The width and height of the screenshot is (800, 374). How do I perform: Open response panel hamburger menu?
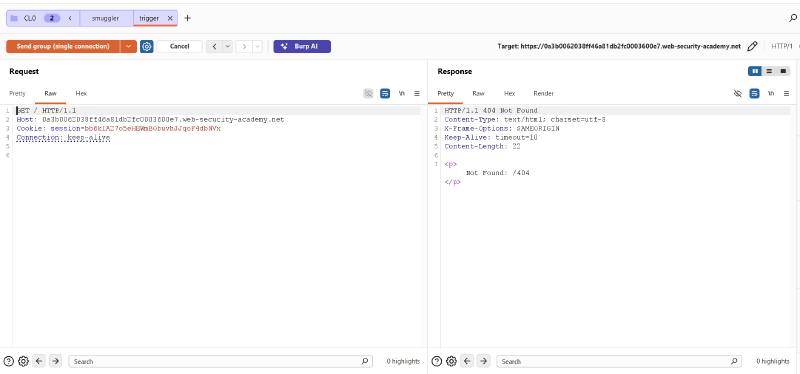tap(786, 93)
